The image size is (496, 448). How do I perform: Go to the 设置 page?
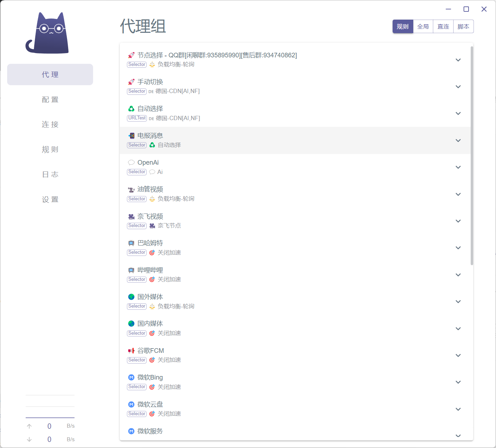click(50, 200)
